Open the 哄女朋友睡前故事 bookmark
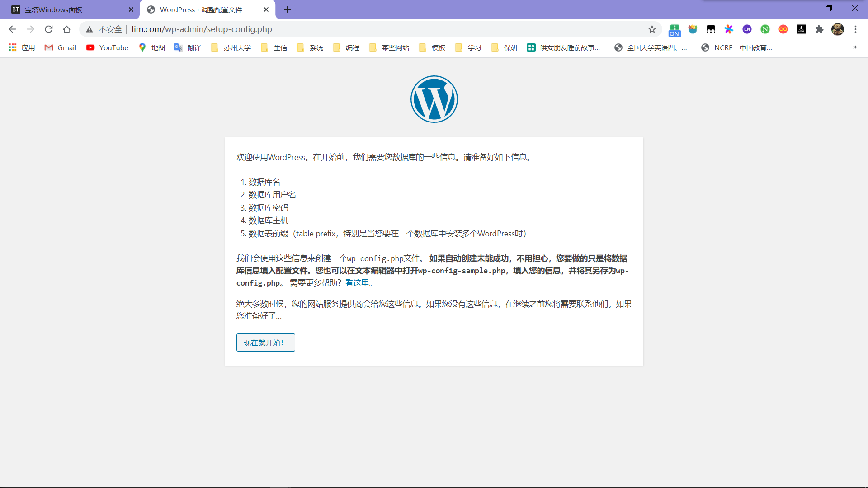Screen dimensions: 868x488 click(x=563, y=47)
